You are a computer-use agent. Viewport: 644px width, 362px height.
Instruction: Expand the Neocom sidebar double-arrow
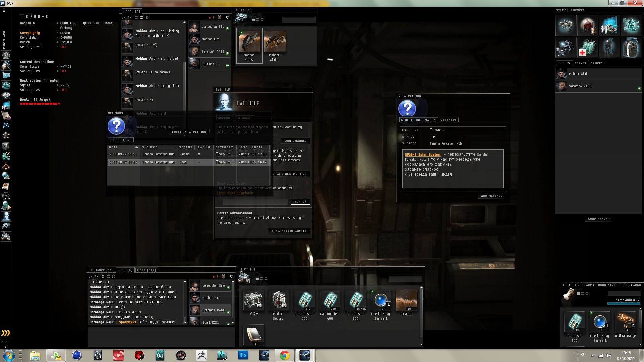tap(4, 11)
